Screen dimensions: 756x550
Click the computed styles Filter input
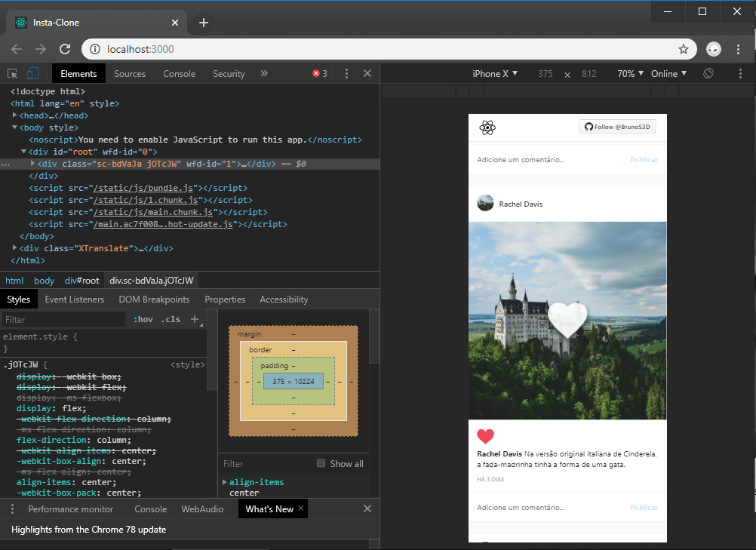(x=264, y=464)
